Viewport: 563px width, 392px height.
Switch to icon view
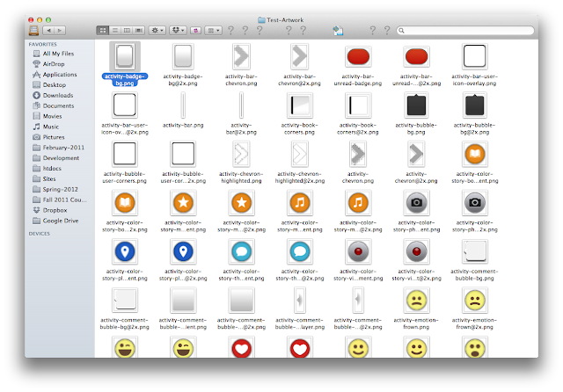click(x=103, y=31)
